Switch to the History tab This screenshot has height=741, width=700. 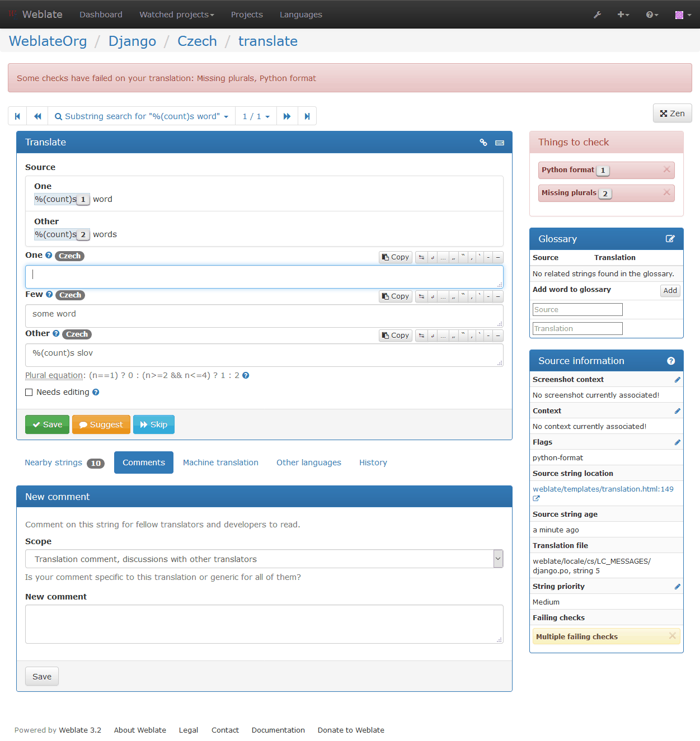tap(373, 462)
